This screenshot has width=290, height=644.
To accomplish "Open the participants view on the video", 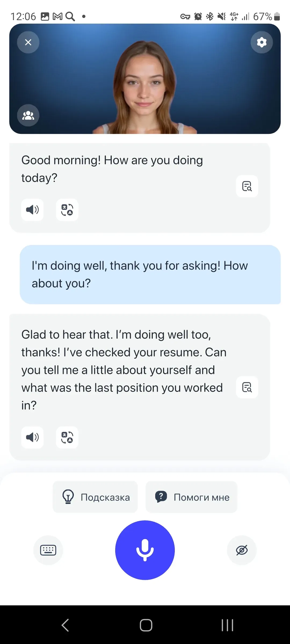I will coord(28,115).
